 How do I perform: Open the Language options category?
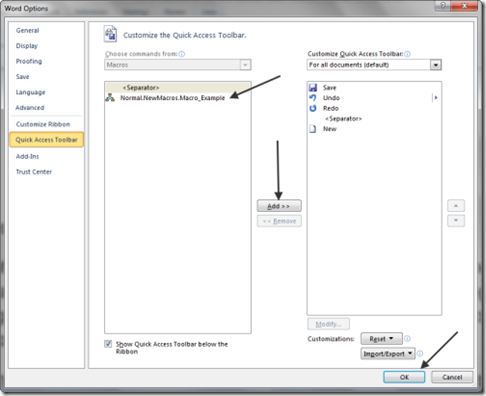[30, 92]
